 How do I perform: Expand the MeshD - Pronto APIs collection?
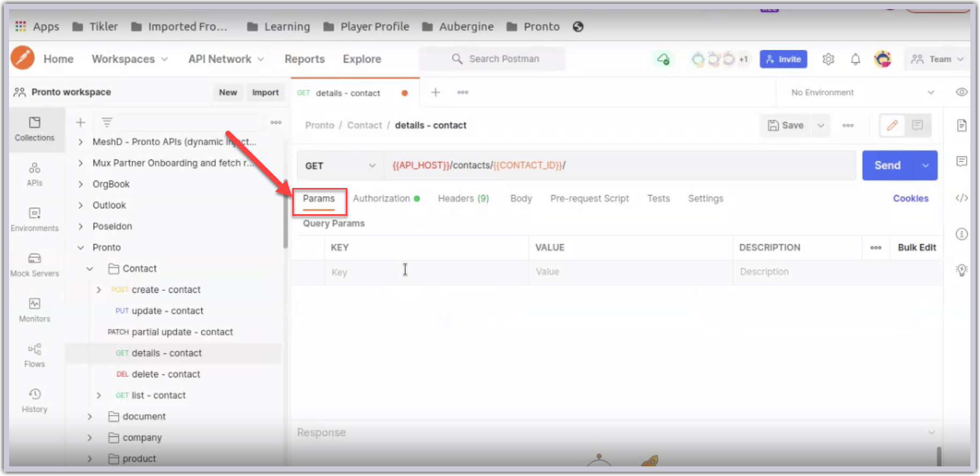pyautogui.click(x=80, y=141)
